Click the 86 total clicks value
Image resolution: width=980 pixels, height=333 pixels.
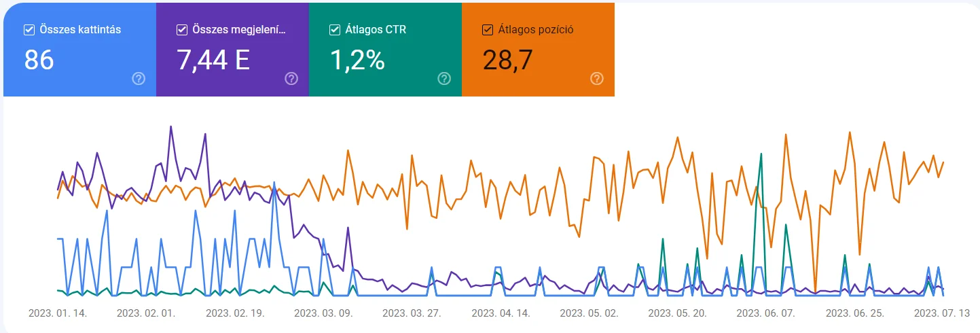(x=39, y=60)
